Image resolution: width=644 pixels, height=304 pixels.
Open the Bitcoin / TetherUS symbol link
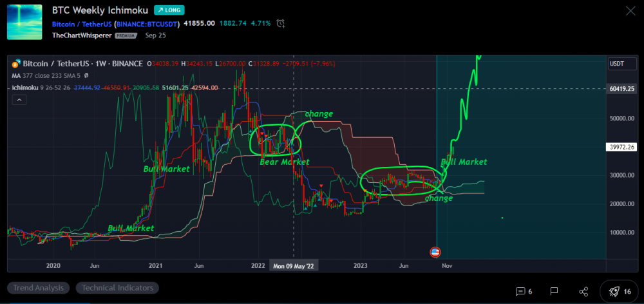click(116, 24)
